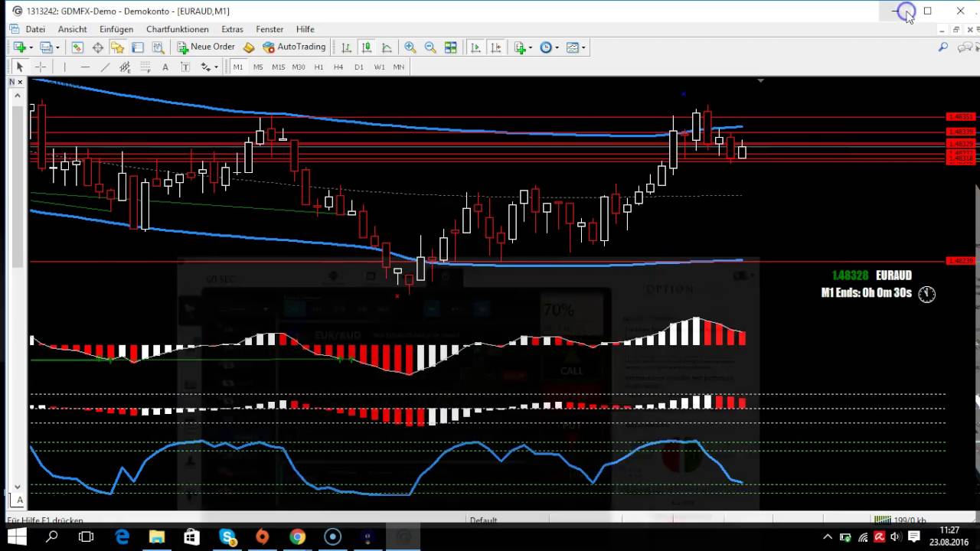Open the Hilfe menu

[305, 29]
